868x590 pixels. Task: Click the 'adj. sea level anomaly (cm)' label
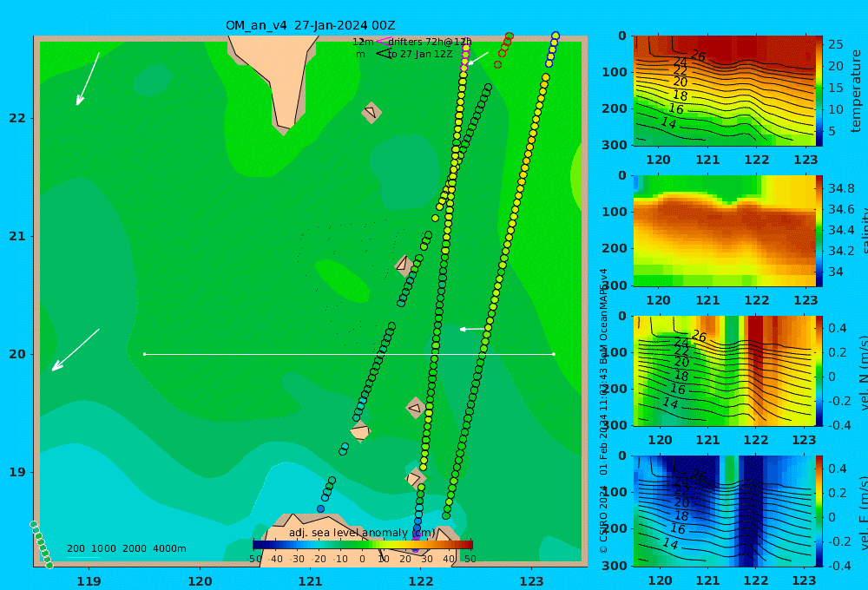click(362, 533)
